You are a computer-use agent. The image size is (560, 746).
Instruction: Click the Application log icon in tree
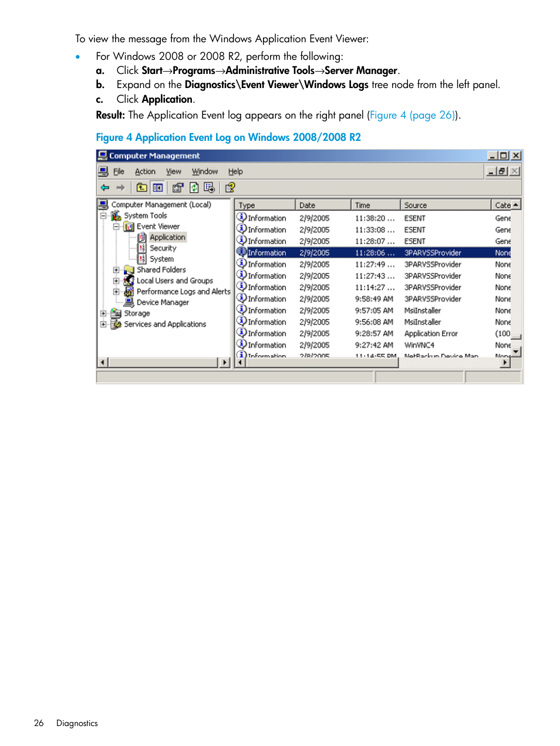coord(141,237)
